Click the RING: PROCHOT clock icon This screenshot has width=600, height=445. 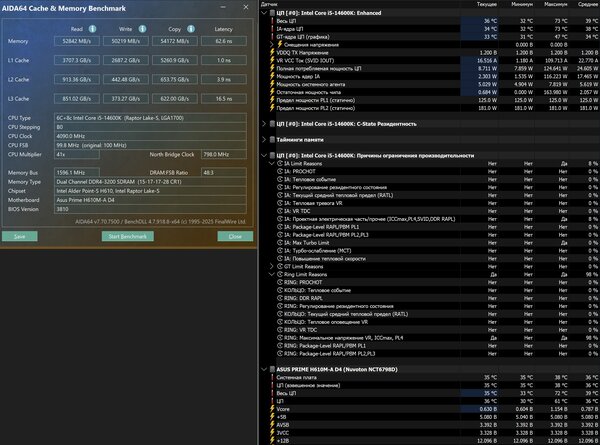pyautogui.click(x=280, y=282)
